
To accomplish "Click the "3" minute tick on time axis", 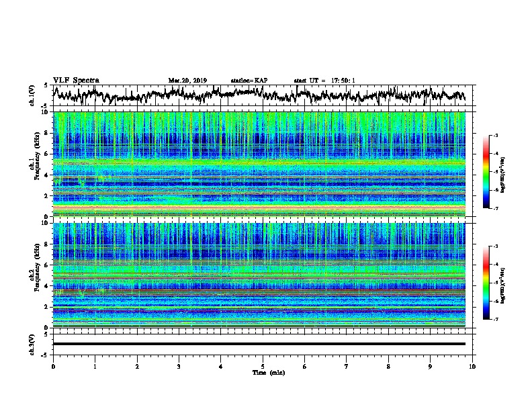I will click(x=179, y=367).
